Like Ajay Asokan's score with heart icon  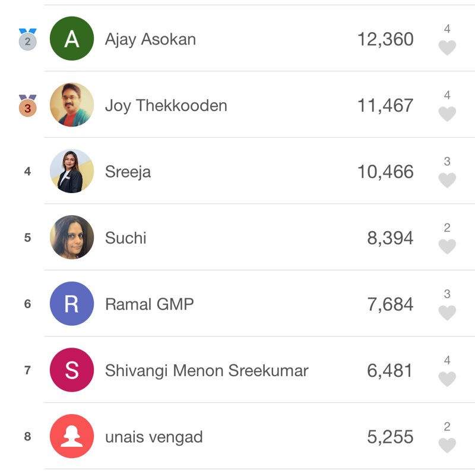[x=447, y=48]
